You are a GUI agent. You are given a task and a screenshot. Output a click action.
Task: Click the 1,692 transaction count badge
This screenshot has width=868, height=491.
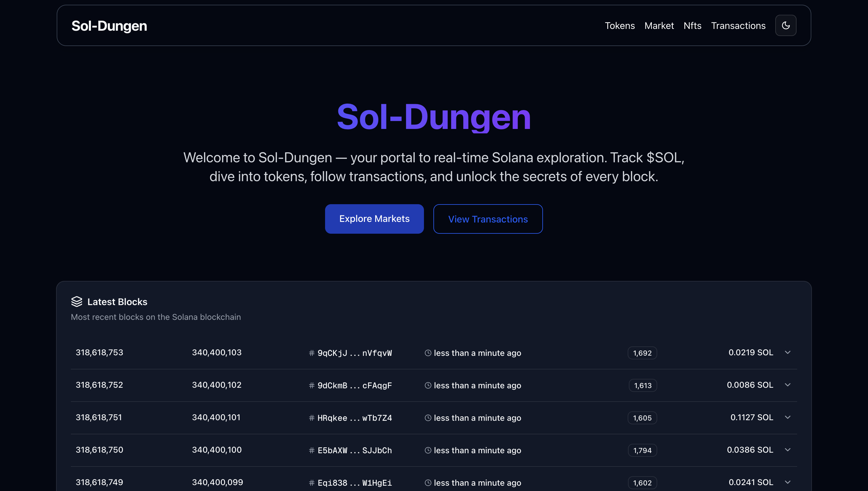pyautogui.click(x=642, y=353)
